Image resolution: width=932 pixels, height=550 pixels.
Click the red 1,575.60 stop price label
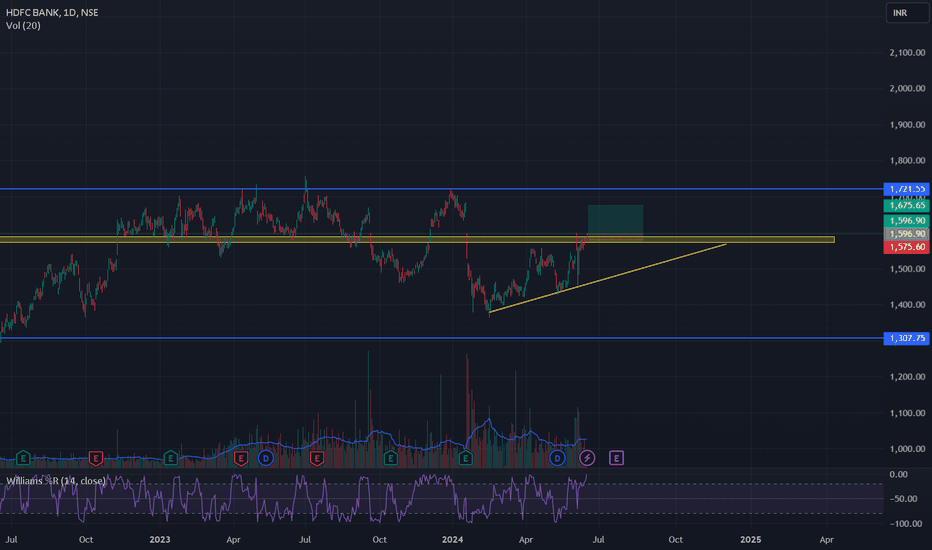[906, 247]
